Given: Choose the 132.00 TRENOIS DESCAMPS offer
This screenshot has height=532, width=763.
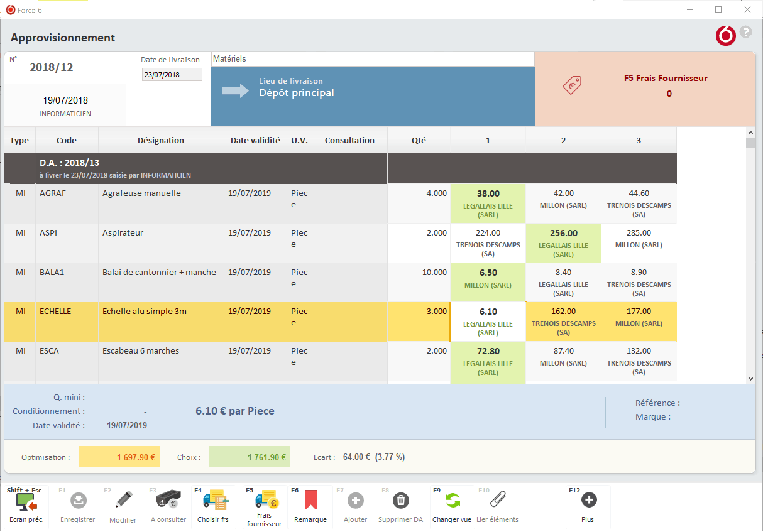Looking at the screenshot, I should [x=639, y=361].
